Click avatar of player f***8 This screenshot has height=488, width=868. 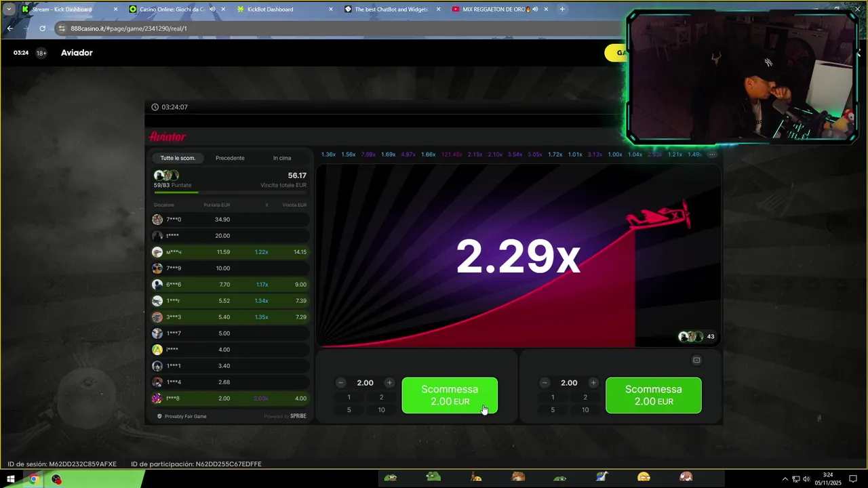click(x=157, y=399)
